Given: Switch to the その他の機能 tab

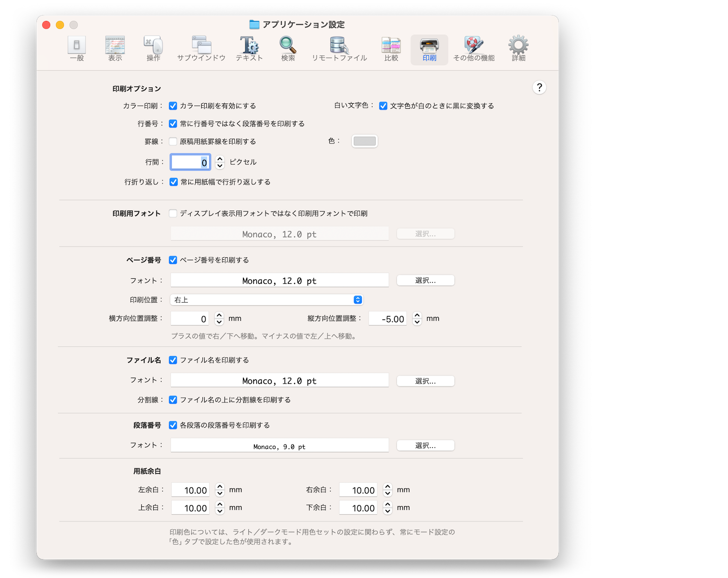Looking at the screenshot, I should click(x=474, y=49).
